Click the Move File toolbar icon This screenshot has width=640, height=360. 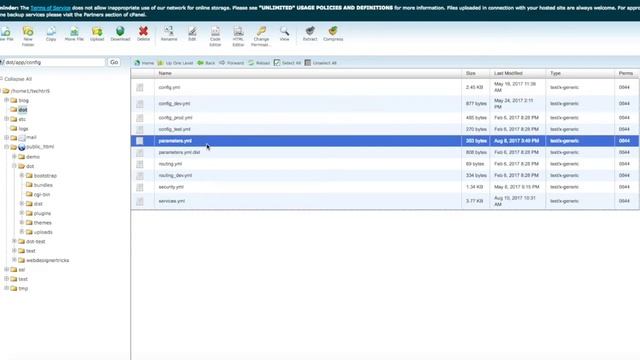74,31
